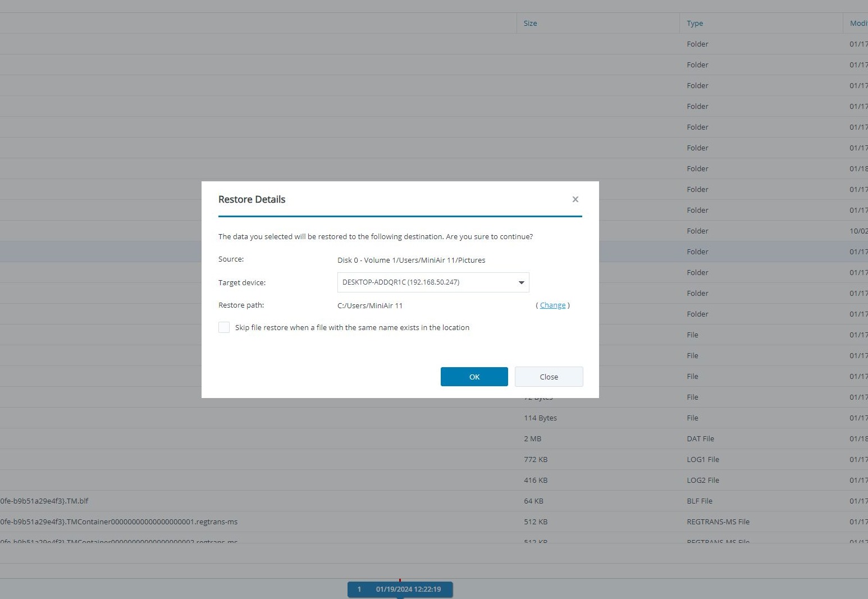Click the Restore Details dialog title
This screenshot has height=599, width=868.
[252, 199]
